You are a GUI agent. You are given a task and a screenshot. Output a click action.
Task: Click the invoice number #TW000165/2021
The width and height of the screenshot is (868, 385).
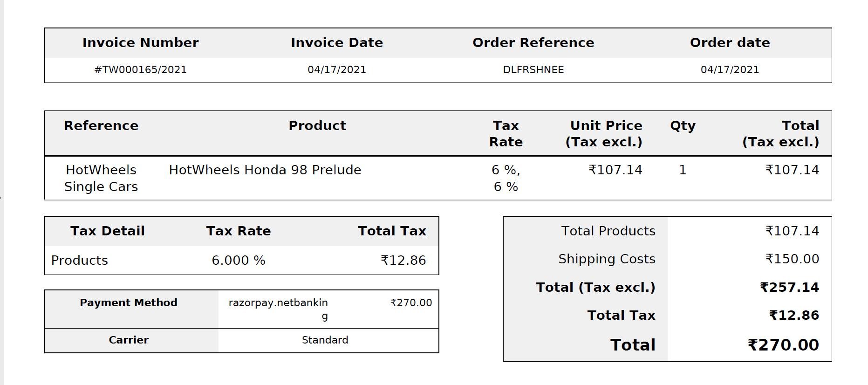point(140,70)
